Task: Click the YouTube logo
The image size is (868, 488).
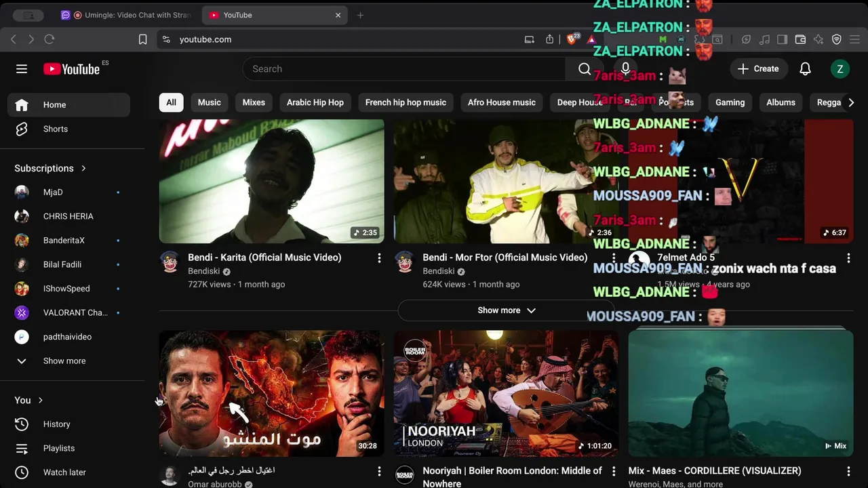Action: [72, 68]
